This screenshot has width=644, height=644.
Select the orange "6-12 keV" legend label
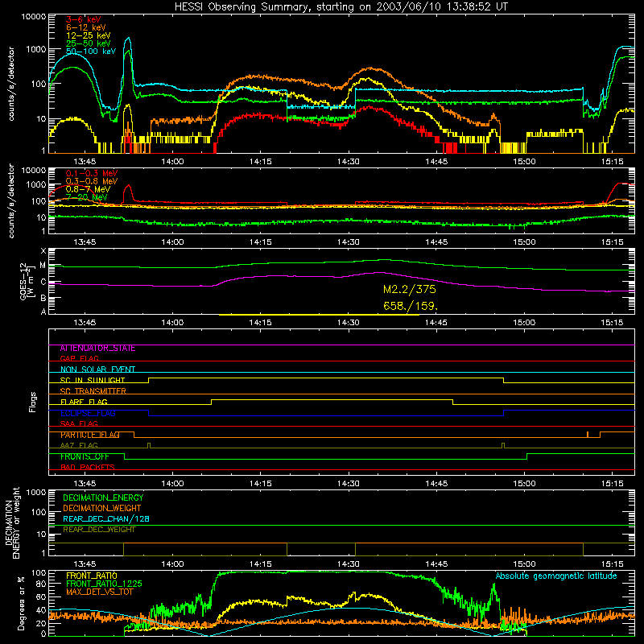[x=86, y=27]
